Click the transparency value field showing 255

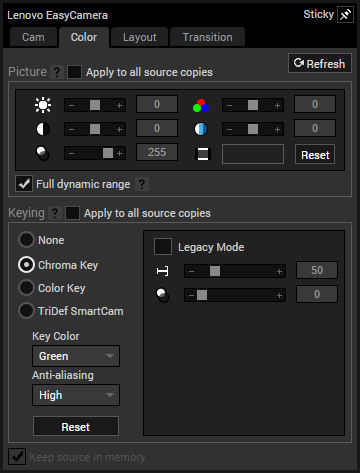tap(157, 152)
